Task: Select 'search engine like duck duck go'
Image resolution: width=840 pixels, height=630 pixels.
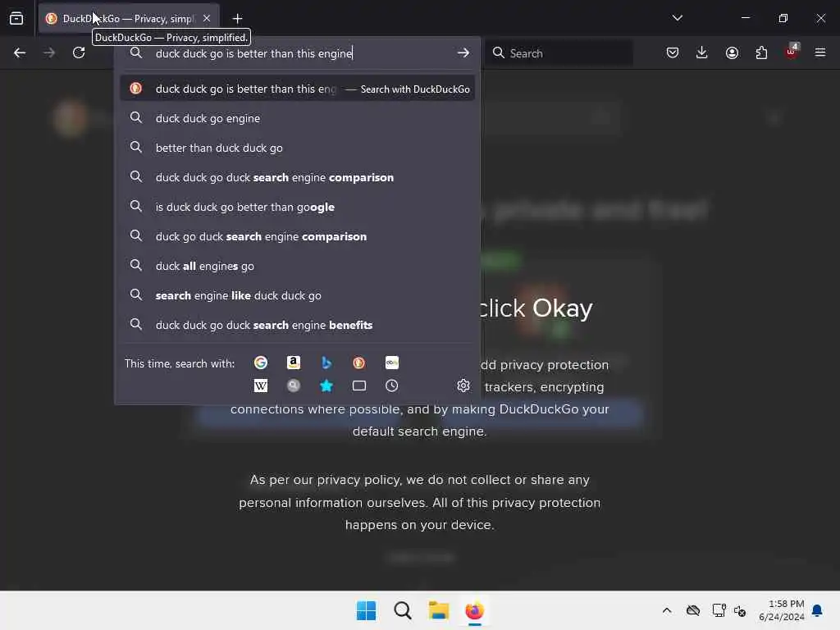Action: click(x=297, y=295)
